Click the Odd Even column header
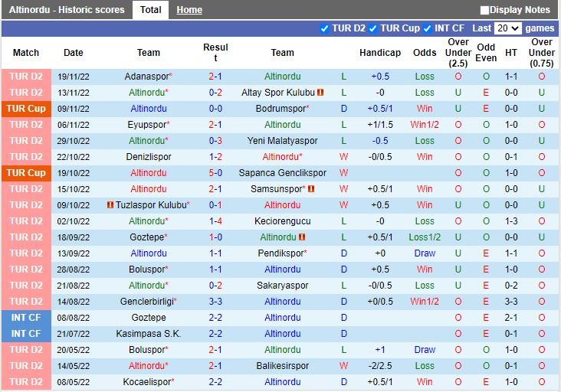 (x=486, y=53)
